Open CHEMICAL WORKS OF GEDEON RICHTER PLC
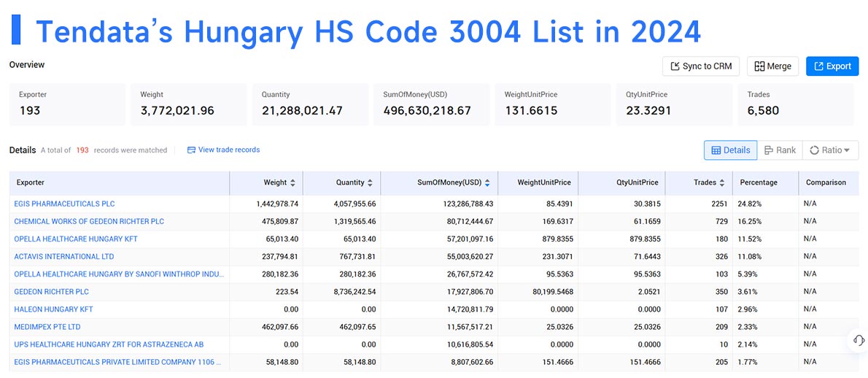 89,221
